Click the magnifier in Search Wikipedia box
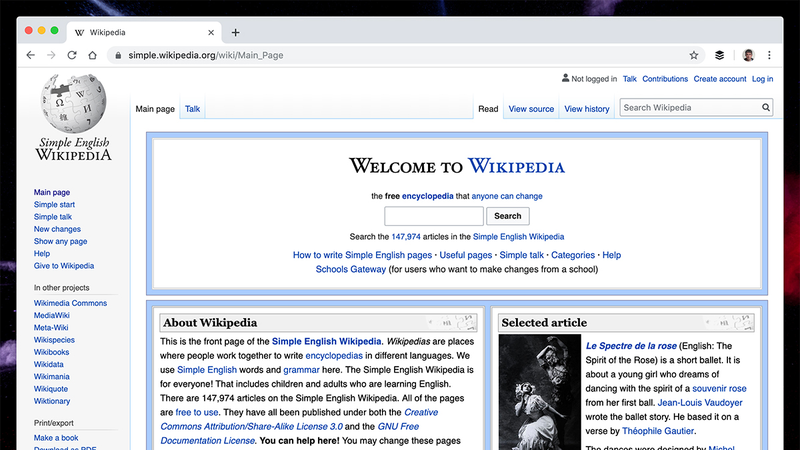 point(766,108)
